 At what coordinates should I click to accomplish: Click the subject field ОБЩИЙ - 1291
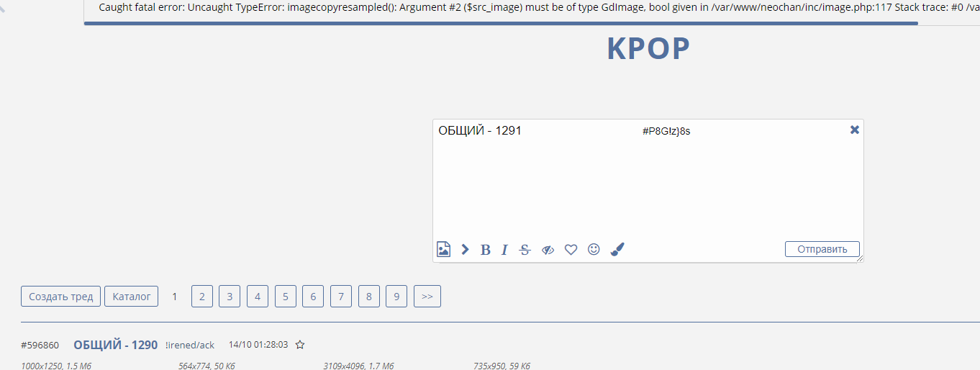532,131
